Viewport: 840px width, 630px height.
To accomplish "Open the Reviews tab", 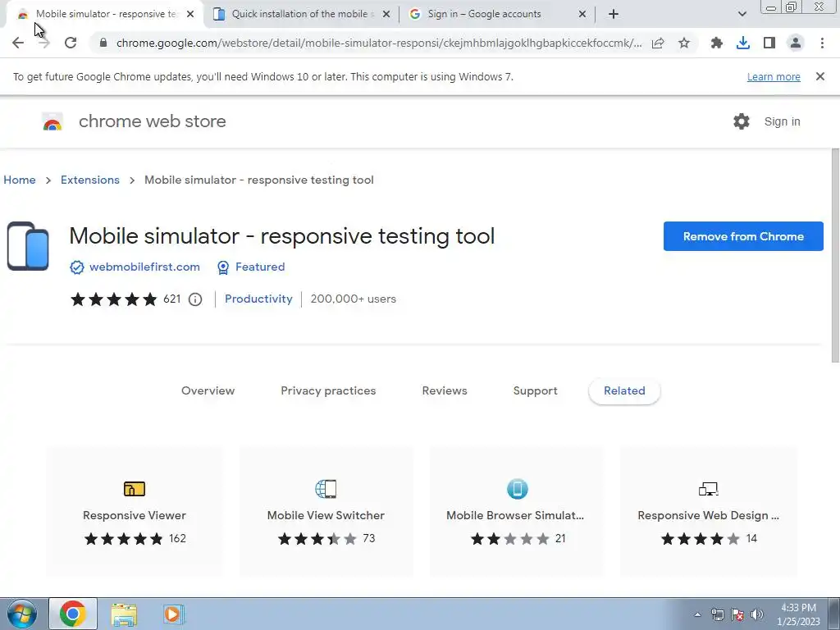I will (x=445, y=390).
